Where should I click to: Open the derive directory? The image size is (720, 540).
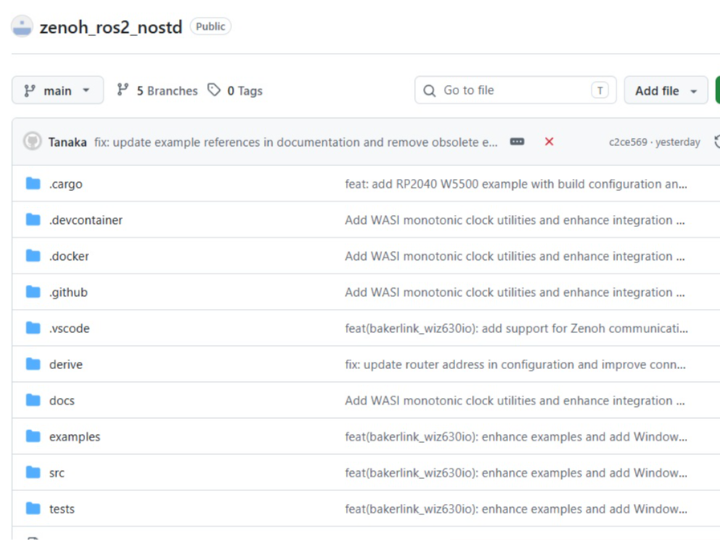point(66,365)
